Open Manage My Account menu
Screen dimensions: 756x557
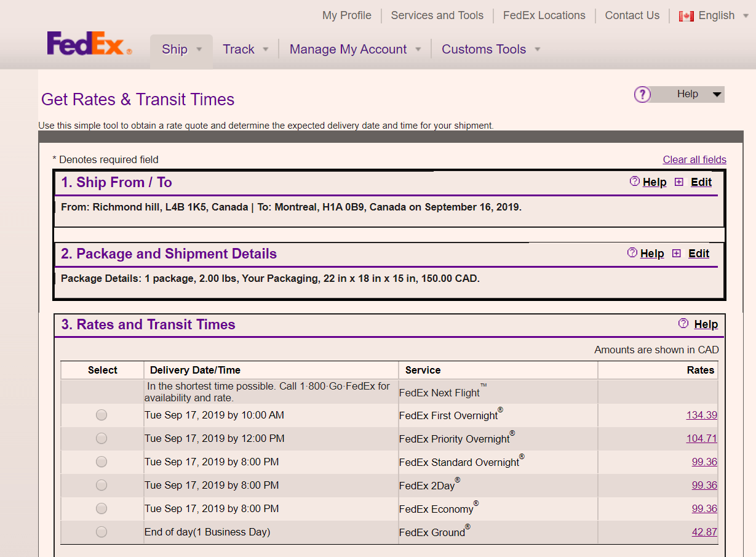click(348, 49)
